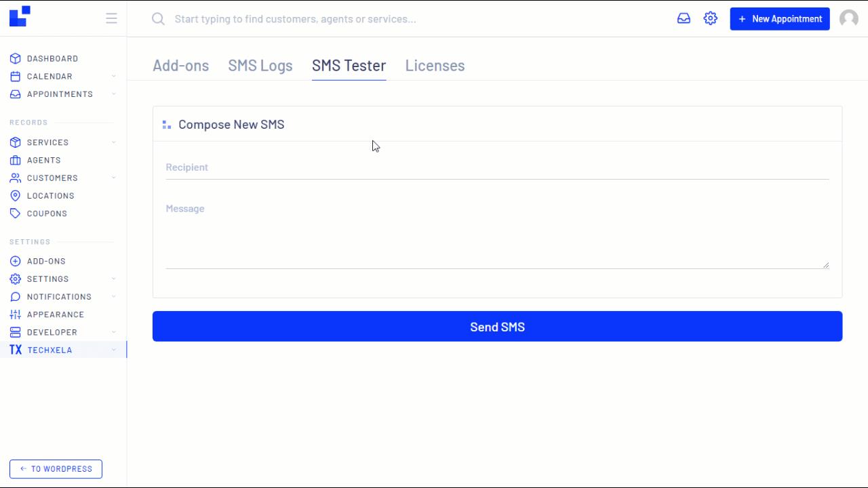Switch to the Add-ons tab

click(181, 66)
